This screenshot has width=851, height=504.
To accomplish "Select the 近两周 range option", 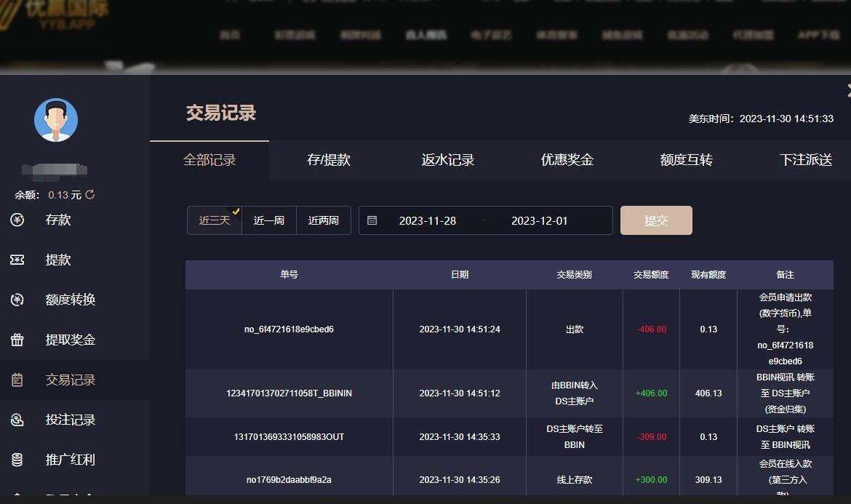I will (324, 220).
